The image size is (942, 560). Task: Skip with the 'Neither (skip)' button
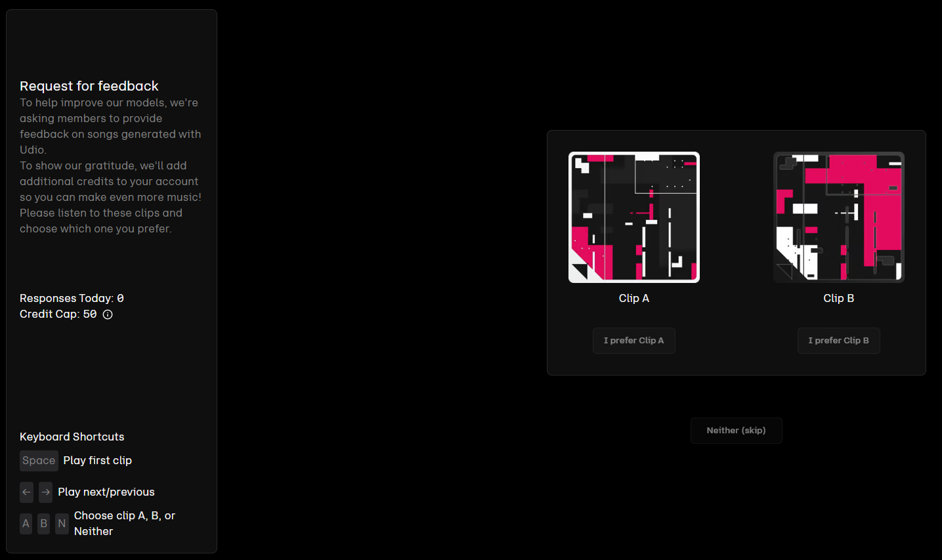tap(736, 431)
